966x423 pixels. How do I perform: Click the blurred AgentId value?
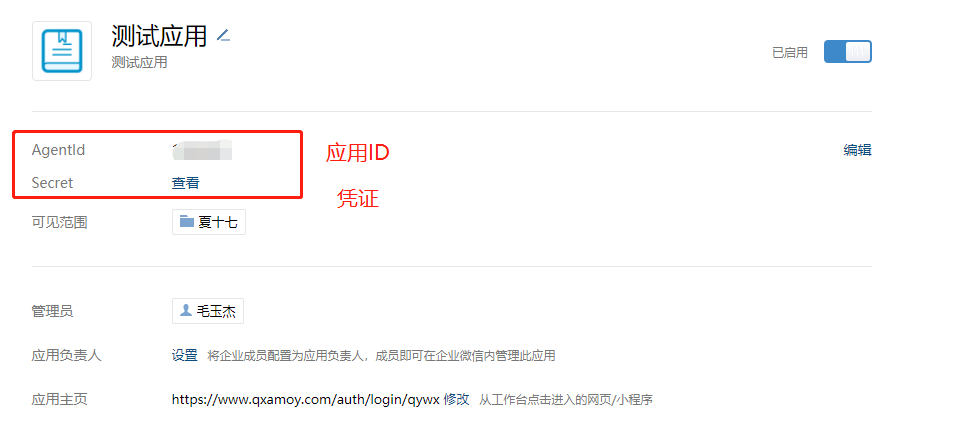(202, 150)
